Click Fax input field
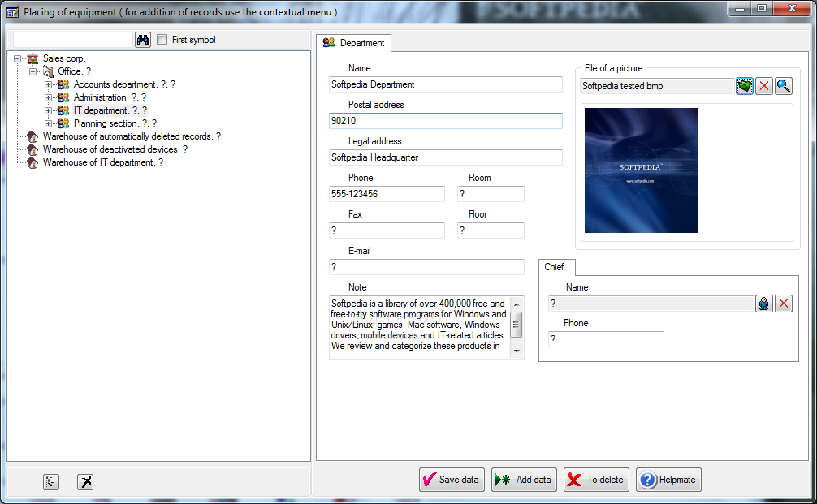Viewport: 817px width, 504px height. click(x=387, y=230)
